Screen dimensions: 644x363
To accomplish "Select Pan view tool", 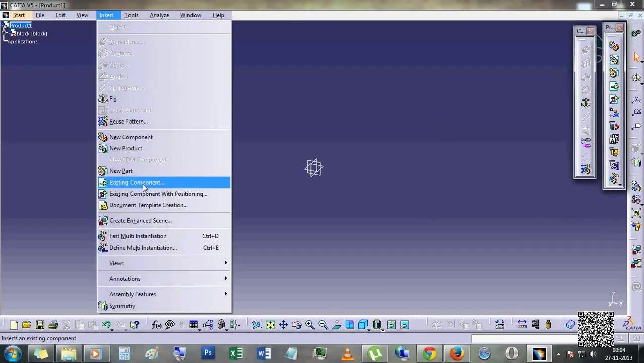I will click(x=283, y=325).
